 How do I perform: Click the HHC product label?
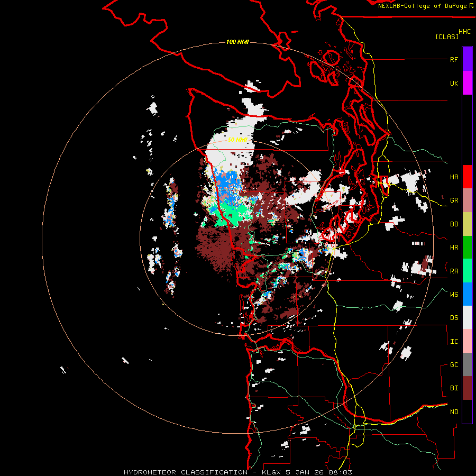[464, 32]
